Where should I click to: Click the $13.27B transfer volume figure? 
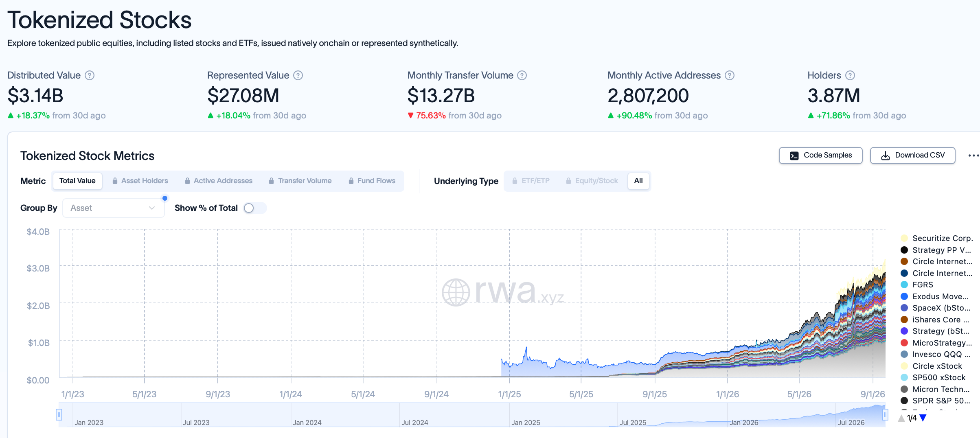pos(441,96)
